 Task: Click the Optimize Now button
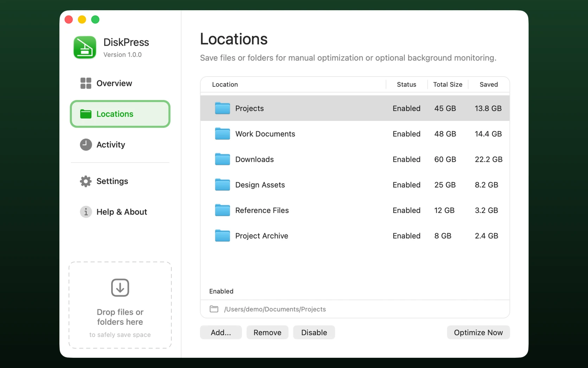(x=478, y=332)
